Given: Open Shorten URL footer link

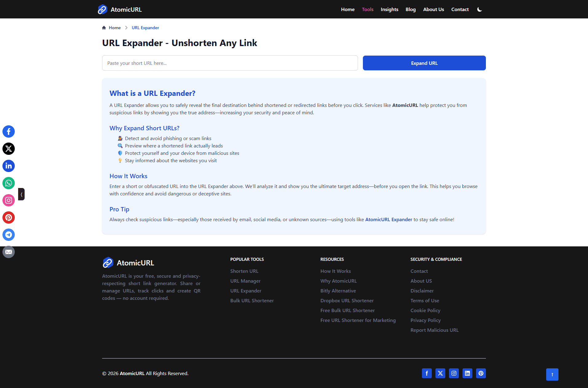Looking at the screenshot, I should 244,271.
